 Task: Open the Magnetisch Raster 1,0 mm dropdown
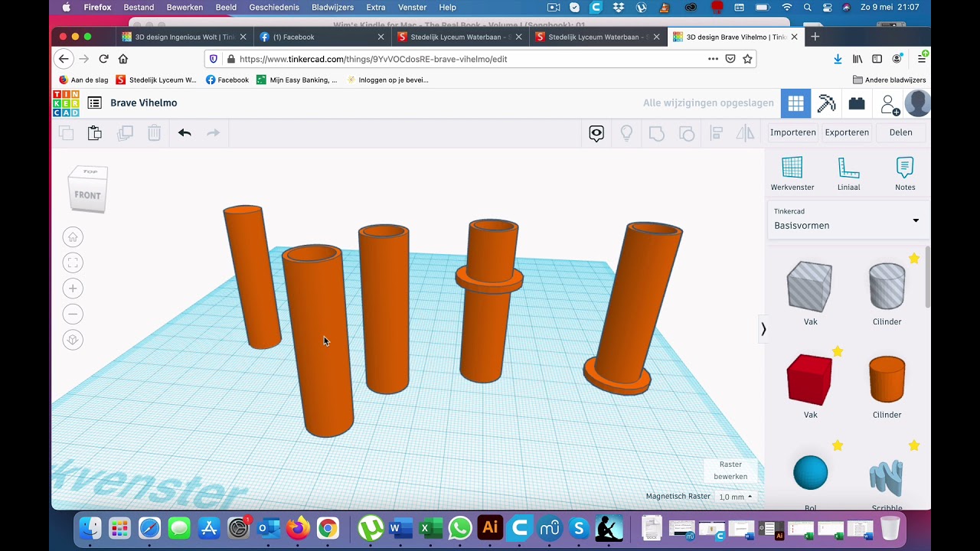tap(736, 497)
